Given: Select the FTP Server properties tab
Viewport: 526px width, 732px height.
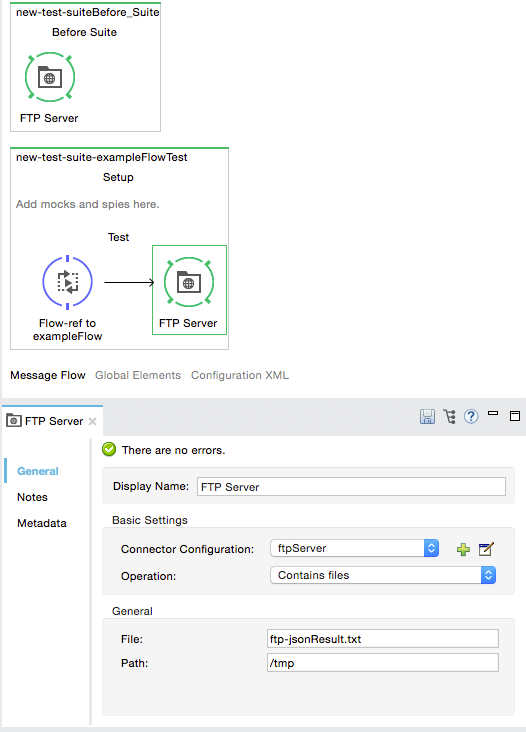Looking at the screenshot, I should [x=54, y=421].
